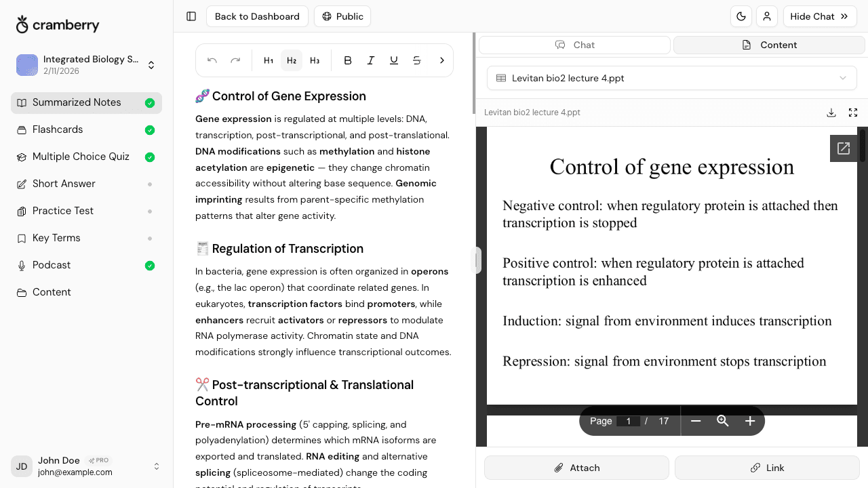This screenshot has height=488, width=868.
Task: Open the PPT viewer in fullscreen mode
Action: [853, 113]
